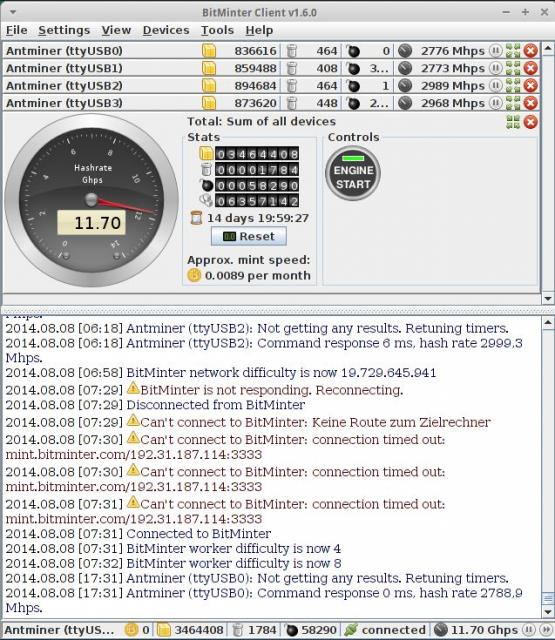Click the ENGINE START button

pyautogui.click(x=353, y=173)
